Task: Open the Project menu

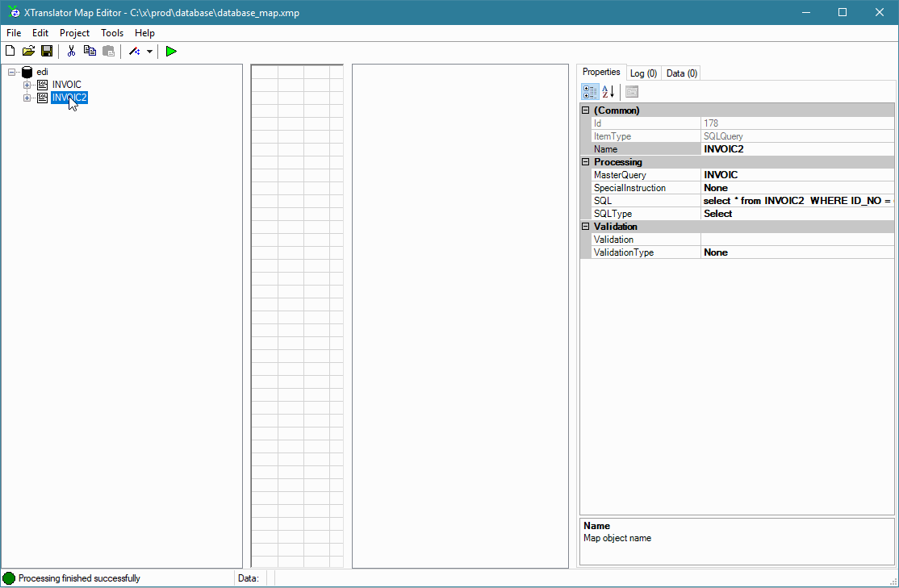Action: click(x=74, y=32)
